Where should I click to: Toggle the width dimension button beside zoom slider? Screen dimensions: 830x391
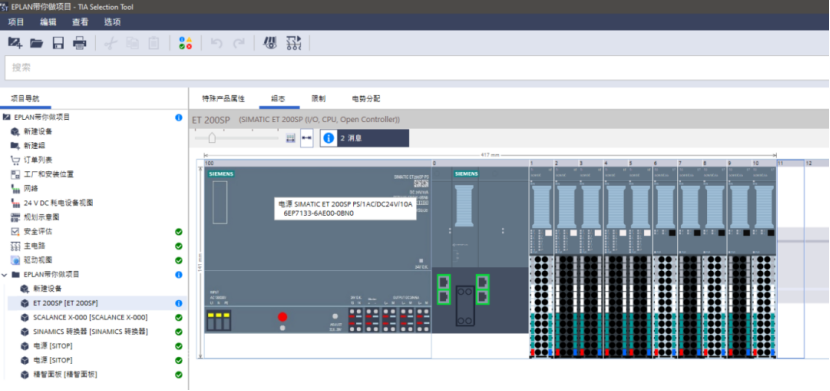coord(306,138)
